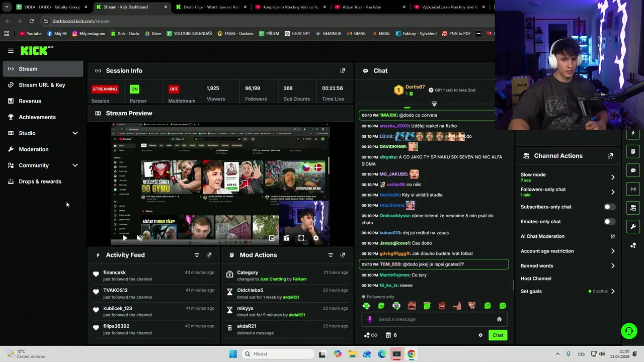Image resolution: width=644 pixels, height=362 pixels.
Task: Unmute the stream preview audio
Action: [139, 238]
